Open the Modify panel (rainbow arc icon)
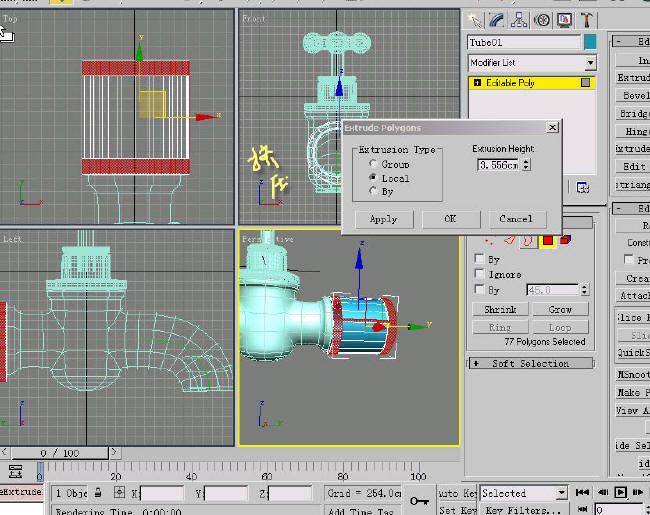Image resolution: width=650 pixels, height=515 pixels. point(497,20)
